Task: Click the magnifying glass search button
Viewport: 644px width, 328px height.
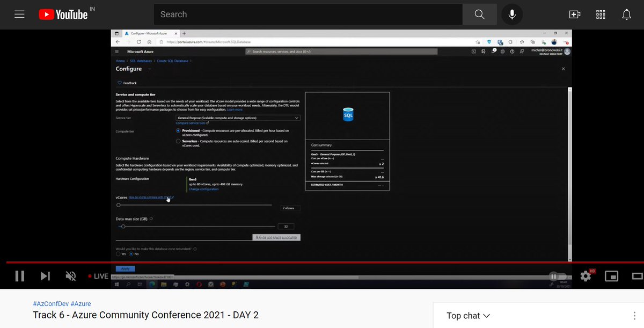Action: point(480,14)
